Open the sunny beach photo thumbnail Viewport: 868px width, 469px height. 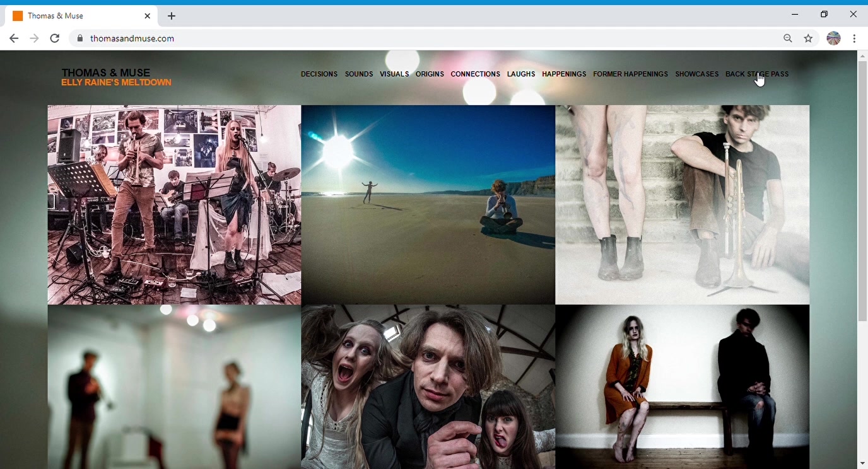428,205
